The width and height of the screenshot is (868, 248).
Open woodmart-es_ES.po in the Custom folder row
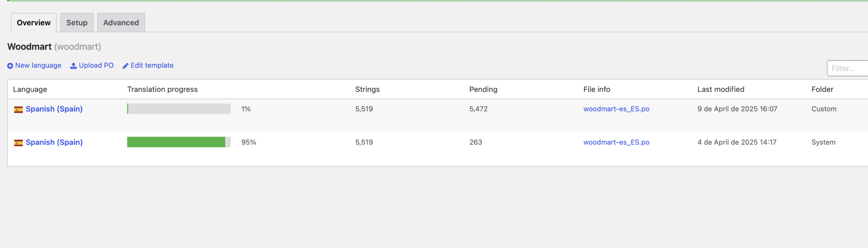(x=616, y=109)
